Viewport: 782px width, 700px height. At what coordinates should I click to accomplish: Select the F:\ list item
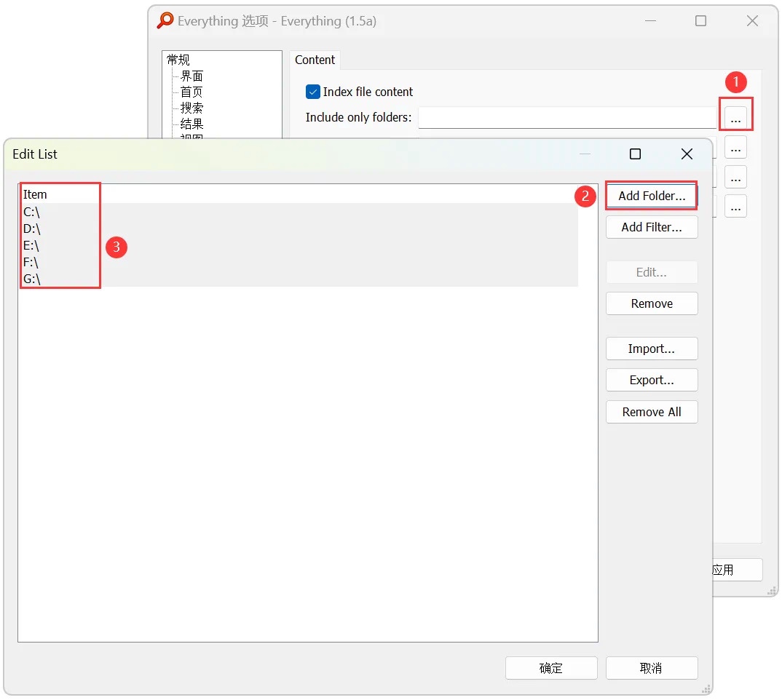pos(299,262)
